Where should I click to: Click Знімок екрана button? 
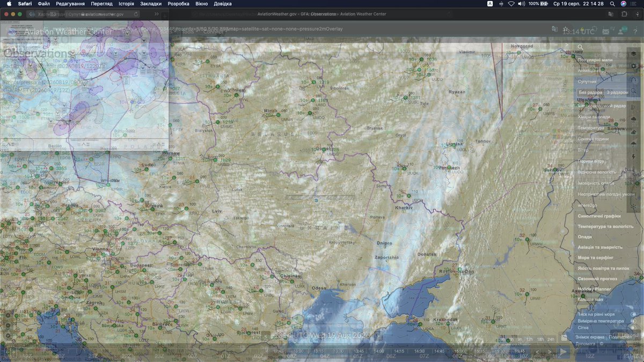click(590, 337)
